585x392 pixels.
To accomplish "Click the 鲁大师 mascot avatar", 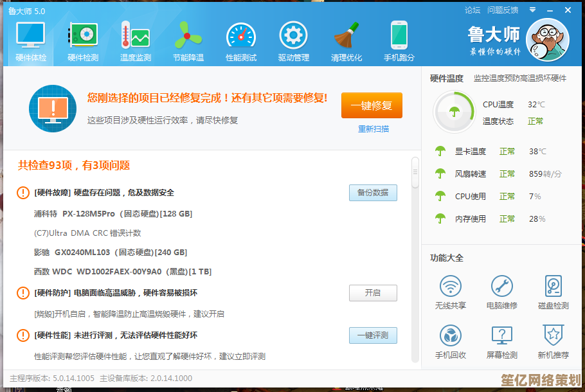I will (548, 40).
